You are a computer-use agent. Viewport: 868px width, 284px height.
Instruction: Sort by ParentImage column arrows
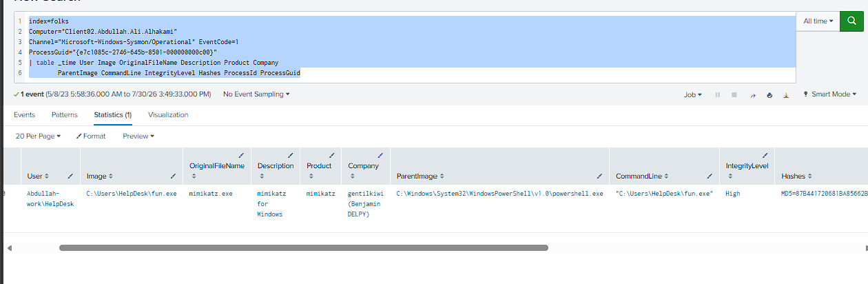click(441, 176)
